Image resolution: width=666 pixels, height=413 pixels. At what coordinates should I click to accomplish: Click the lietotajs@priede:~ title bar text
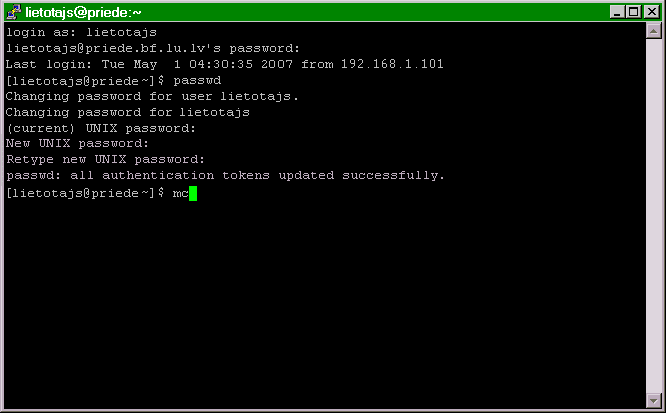83,12
